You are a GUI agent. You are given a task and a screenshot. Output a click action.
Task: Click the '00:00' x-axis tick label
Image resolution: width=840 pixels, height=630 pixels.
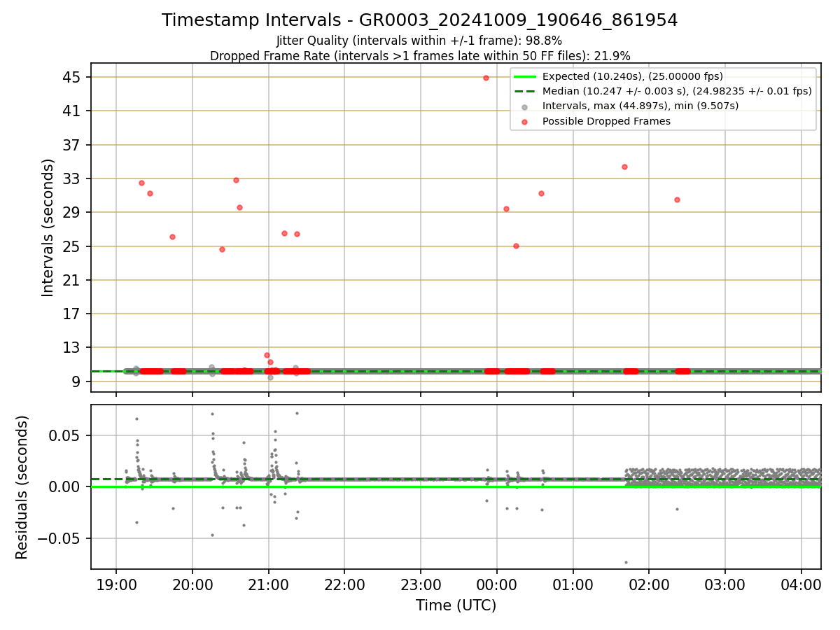click(x=497, y=584)
